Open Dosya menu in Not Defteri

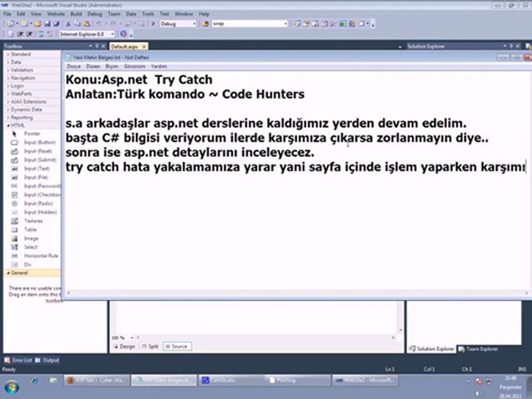tap(74, 66)
